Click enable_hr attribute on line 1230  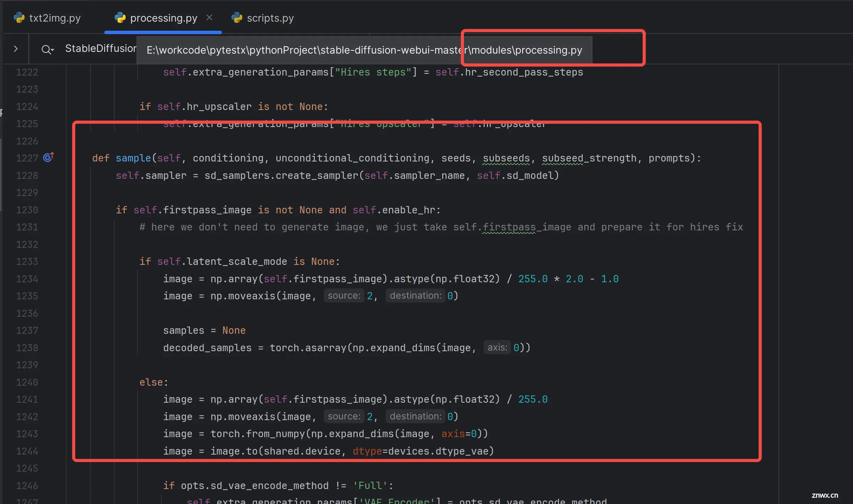pyautogui.click(x=409, y=210)
